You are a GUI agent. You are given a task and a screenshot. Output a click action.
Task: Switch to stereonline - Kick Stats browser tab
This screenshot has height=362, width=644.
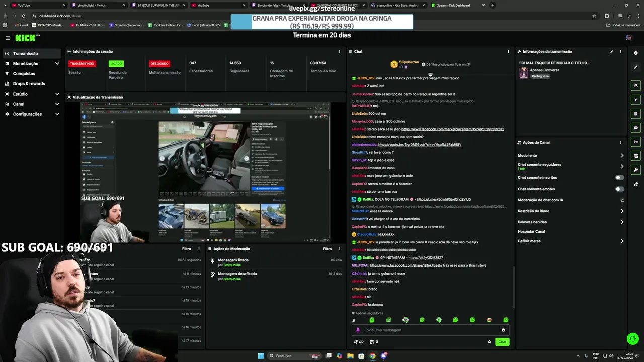[398, 5]
